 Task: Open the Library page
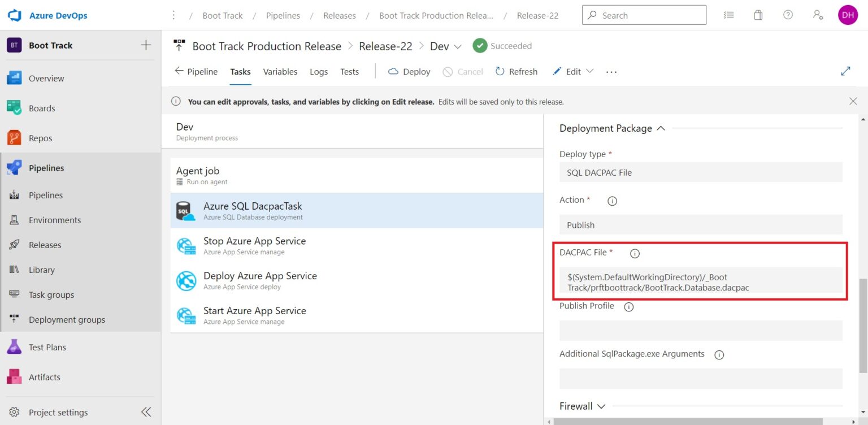coord(41,270)
